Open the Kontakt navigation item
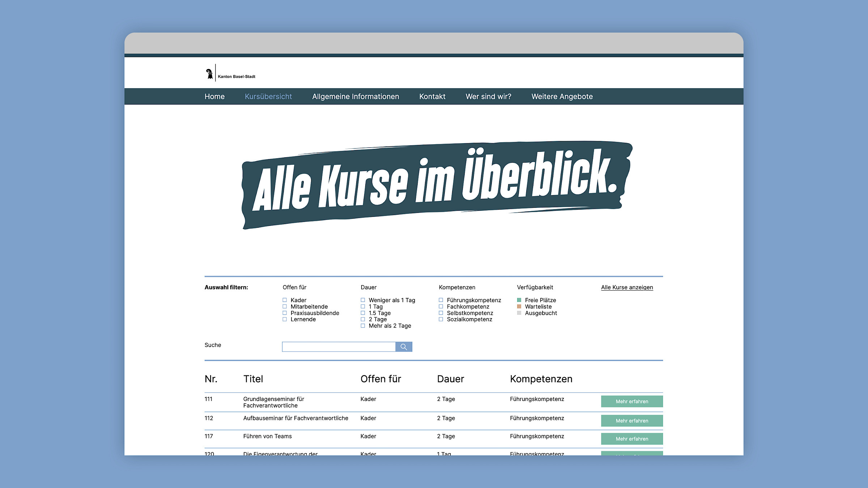868x488 pixels. pyautogui.click(x=432, y=97)
